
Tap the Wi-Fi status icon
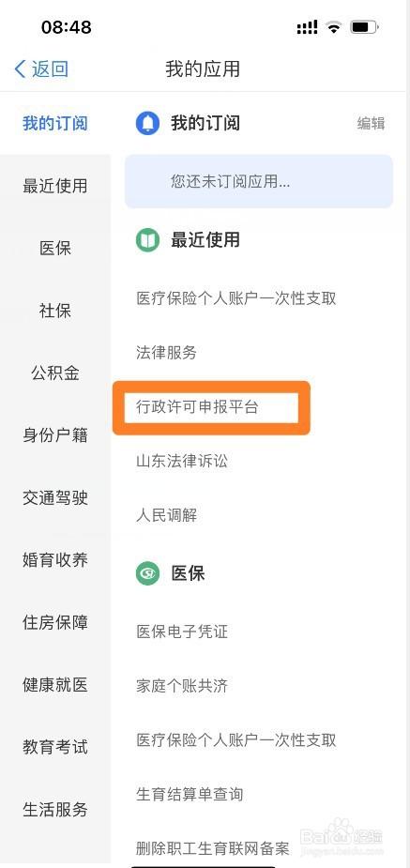click(334, 26)
